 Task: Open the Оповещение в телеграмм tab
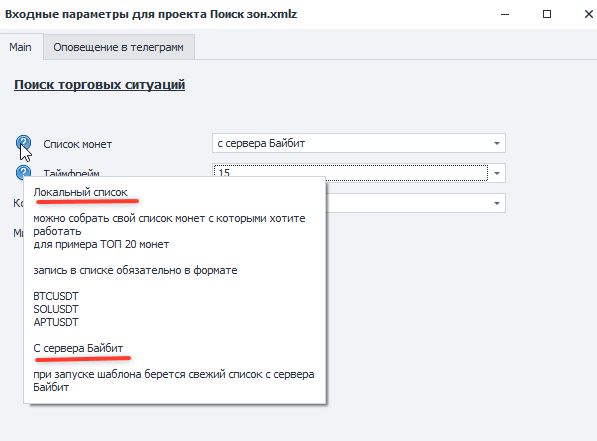(118, 47)
